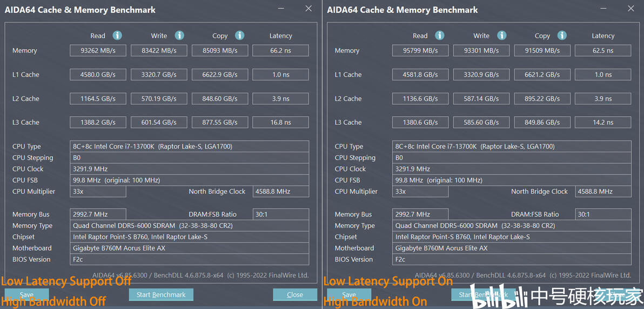
Task: Click the Read info icon in right window
Action: [439, 35]
